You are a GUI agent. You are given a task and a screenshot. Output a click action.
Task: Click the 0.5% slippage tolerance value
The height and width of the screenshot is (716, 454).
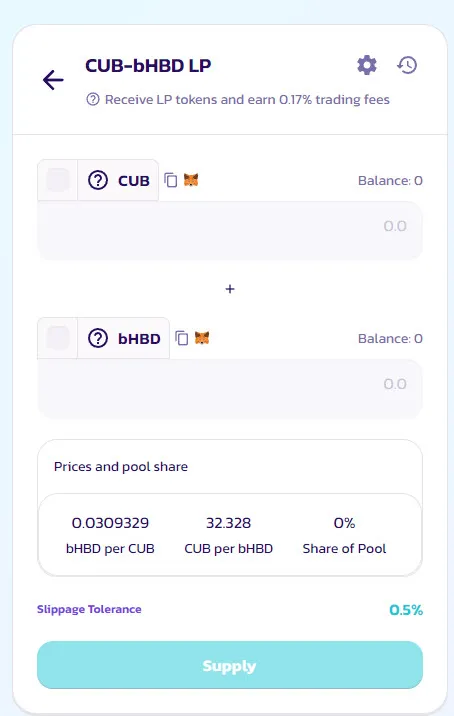click(x=406, y=610)
